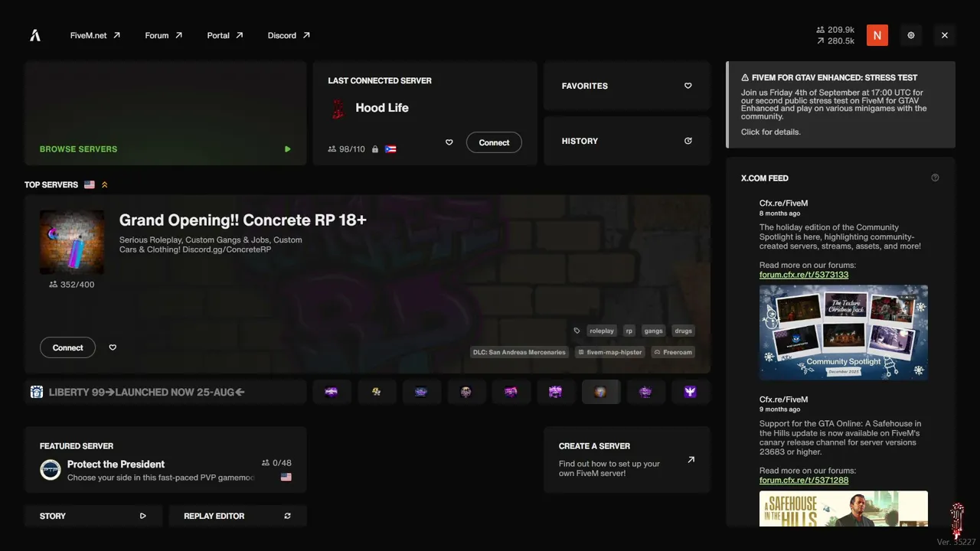Click the US flag on Protect the President

(x=286, y=477)
